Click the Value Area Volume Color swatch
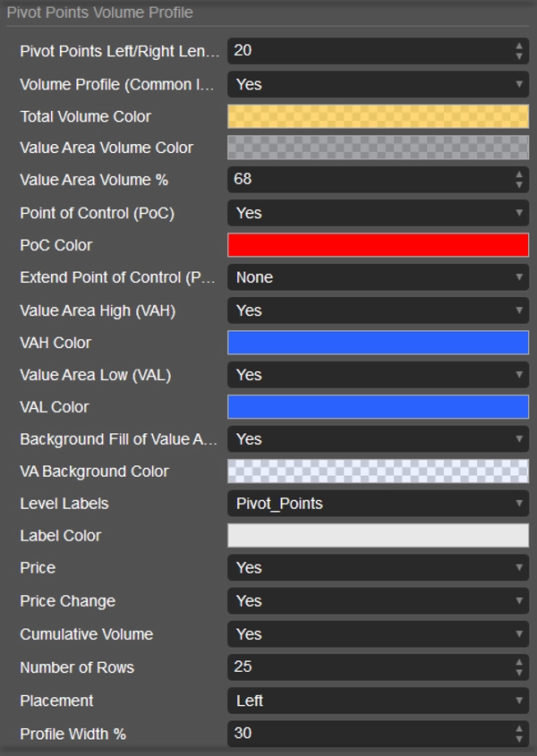This screenshot has width=537, height=756. 378,148
